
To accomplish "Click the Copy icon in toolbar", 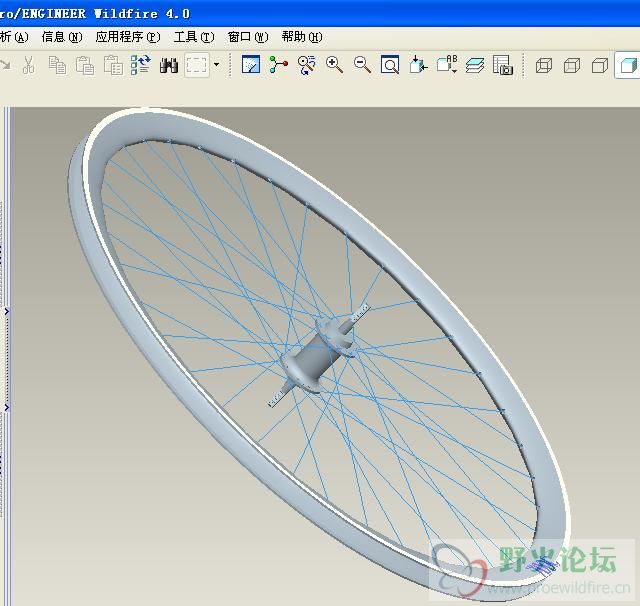I will [x=57, y=65].
